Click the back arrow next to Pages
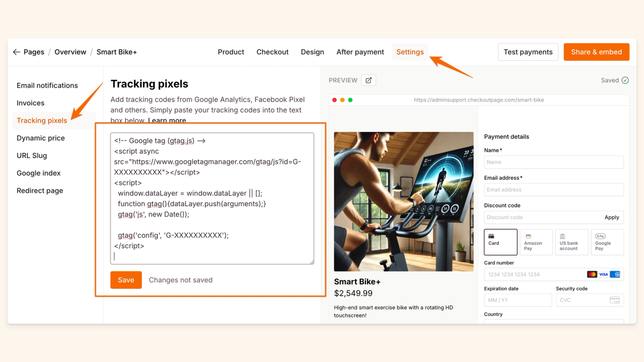Screen dimensions: 644x362 (17, 52)
